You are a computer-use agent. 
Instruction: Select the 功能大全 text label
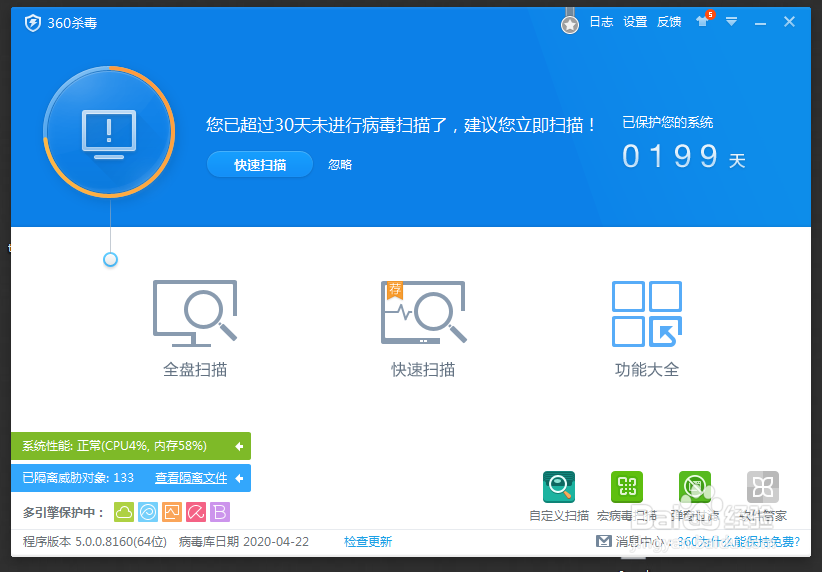pyautogui.click(x=647, y=370)
